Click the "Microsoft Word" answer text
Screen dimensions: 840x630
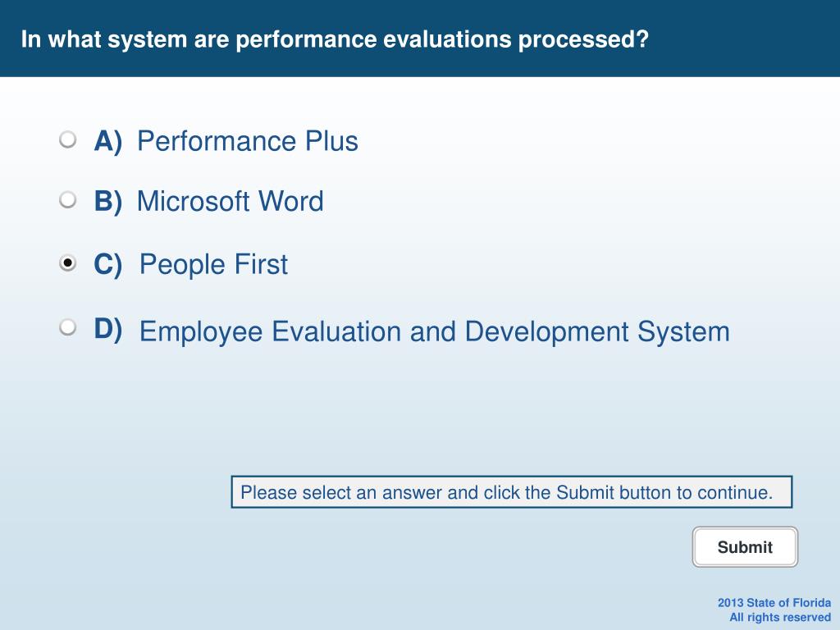(231, 202)
